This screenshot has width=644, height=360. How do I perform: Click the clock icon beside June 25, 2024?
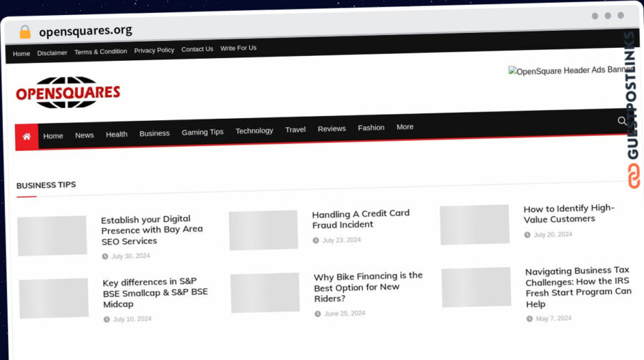318,314
